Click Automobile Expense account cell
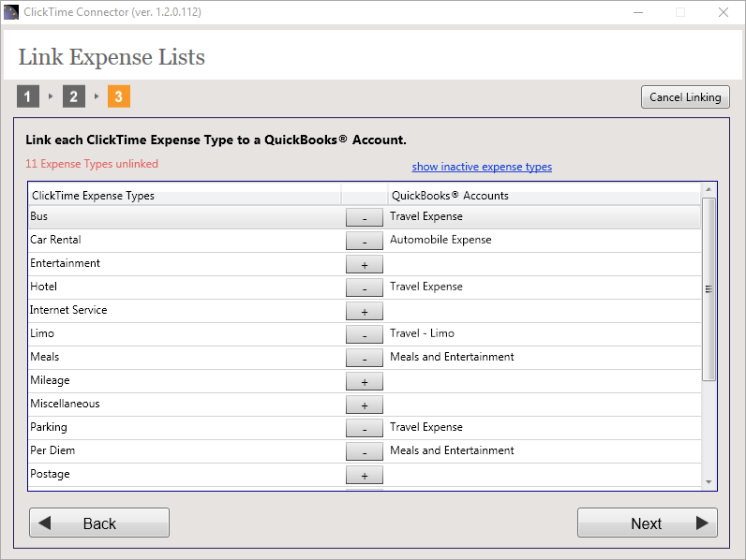The width and height of the screenshot is (746, 560). pos(440,240)
